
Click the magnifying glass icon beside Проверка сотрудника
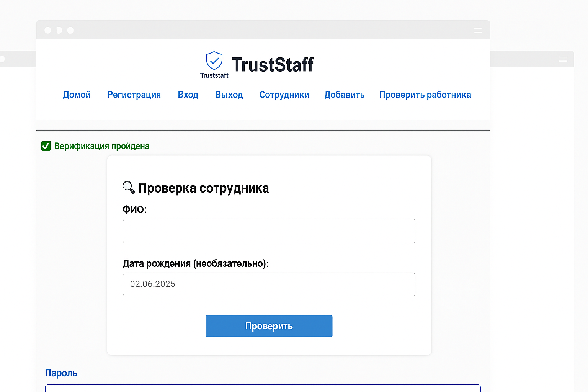click(x=129, y=187)
